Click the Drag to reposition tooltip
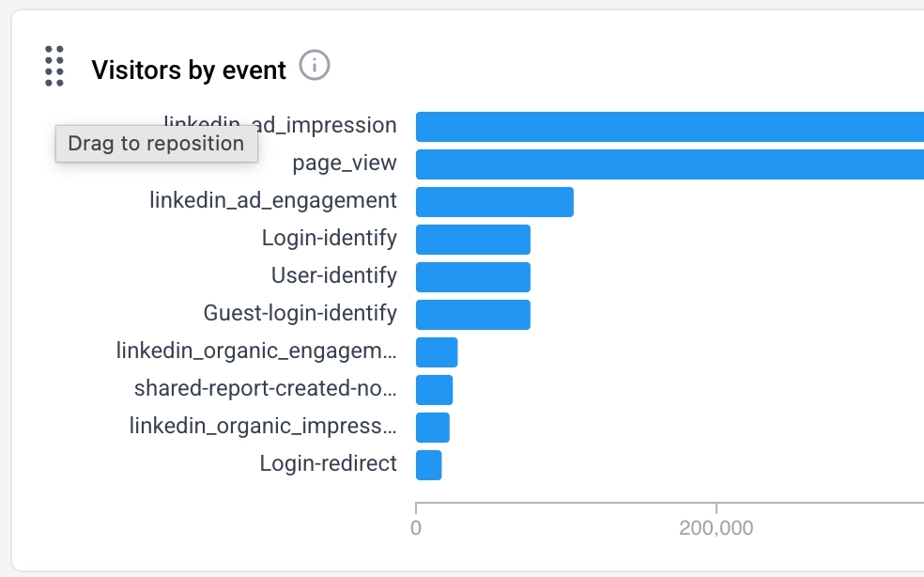This screenshot has height=577, width=924. pos(156,144)
